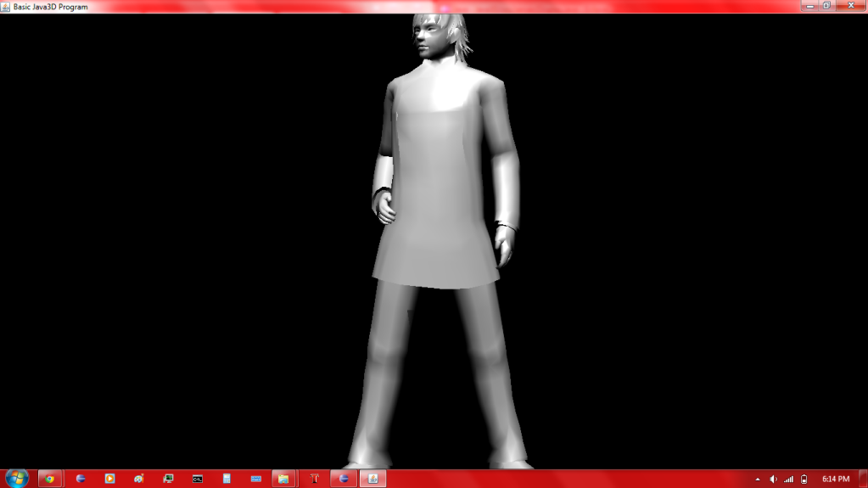Open Google Chrome from the taskbar
Image resolution: width=868 pixels, height=488 pixels.
50,479
